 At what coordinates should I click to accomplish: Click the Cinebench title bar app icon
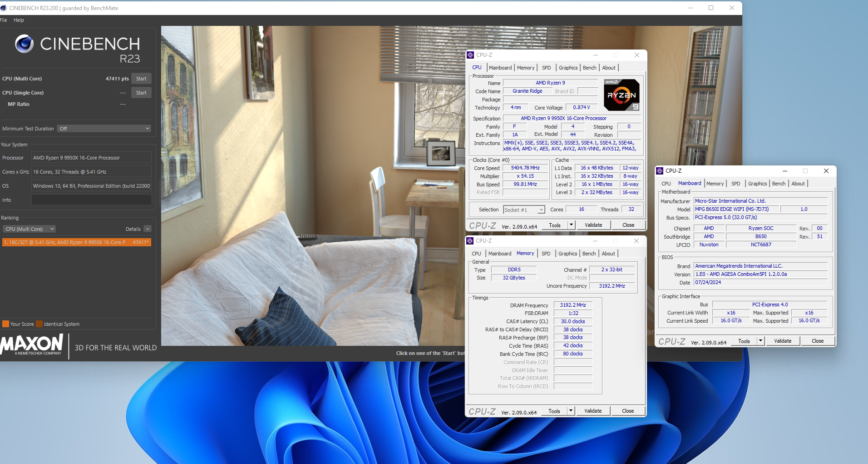4,8
